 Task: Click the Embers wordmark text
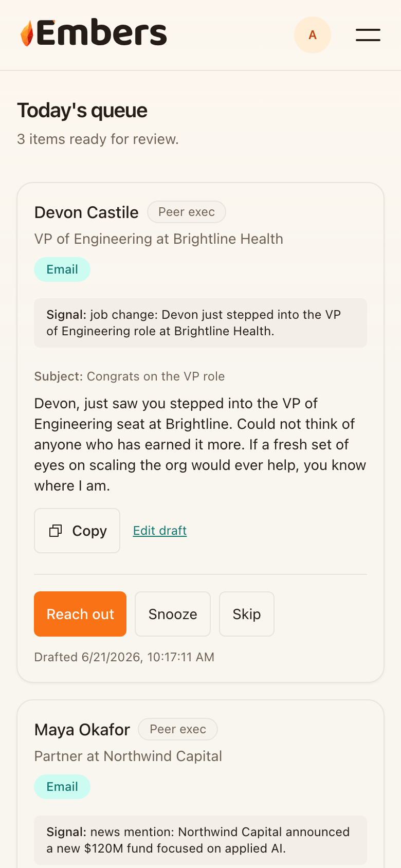coord(102,33)
